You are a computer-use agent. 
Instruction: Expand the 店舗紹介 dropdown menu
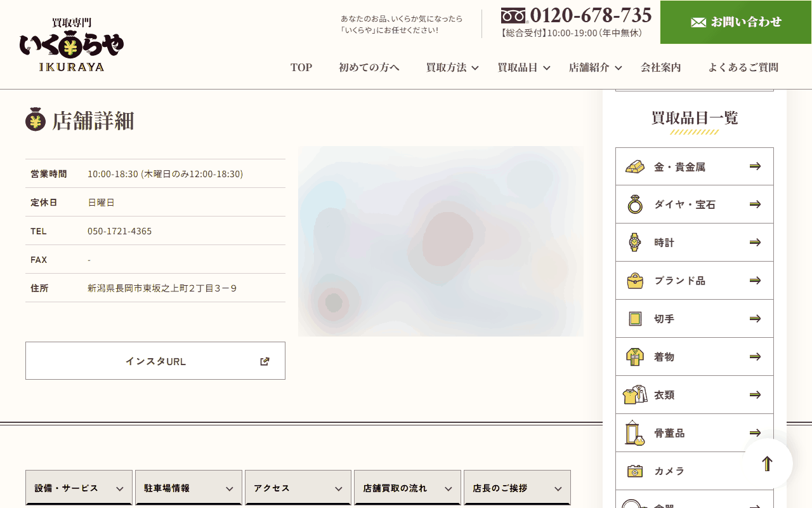pyautogui.click(x=595, y=67)
